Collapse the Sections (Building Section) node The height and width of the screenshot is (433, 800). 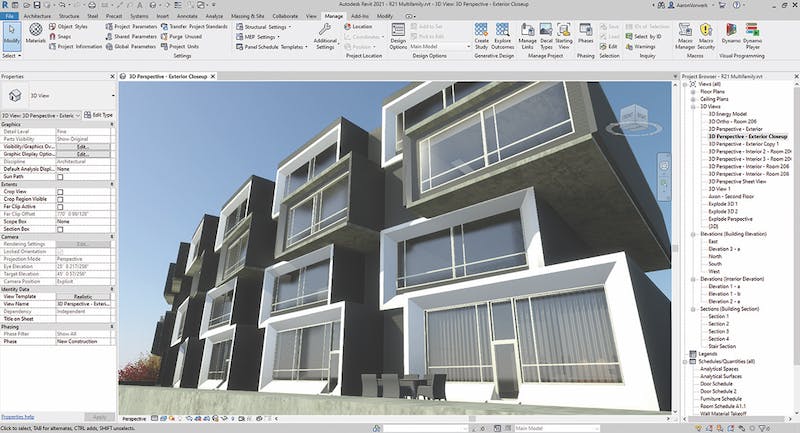click(x=693, y=309)
